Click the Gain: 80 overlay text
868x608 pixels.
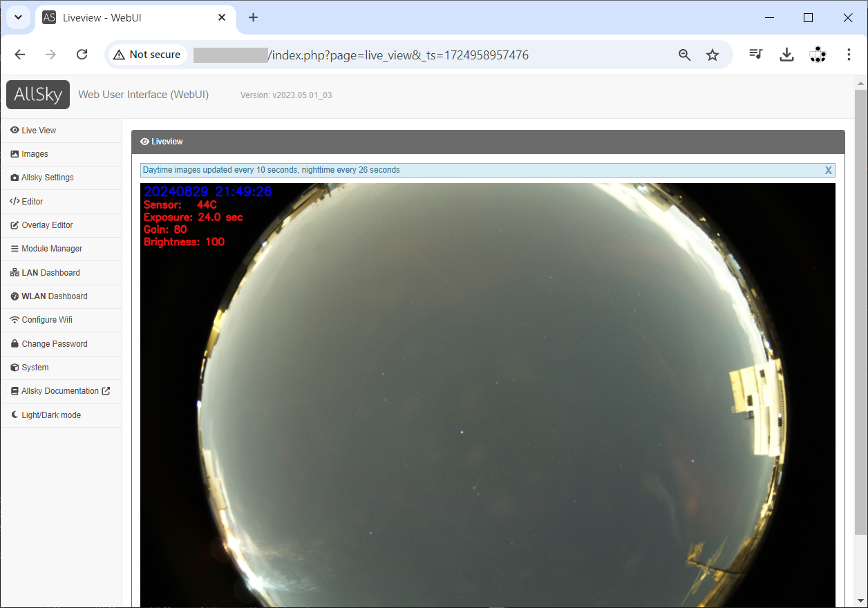165,230
